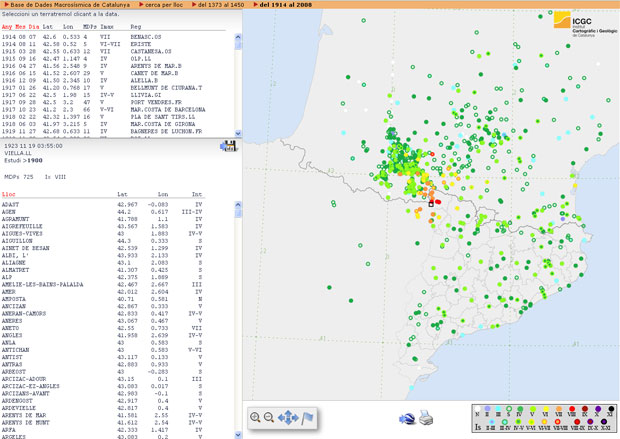Screen dimensions: 620x439
Task: Sort the locality table by Lloc
Action: (x=8, y=194)
